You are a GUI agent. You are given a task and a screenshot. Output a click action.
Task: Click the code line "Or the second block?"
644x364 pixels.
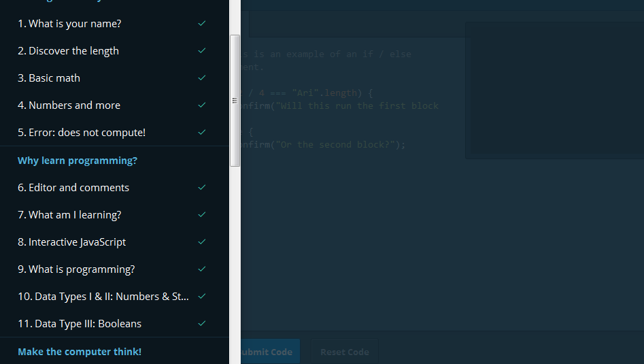click(323, 145)
